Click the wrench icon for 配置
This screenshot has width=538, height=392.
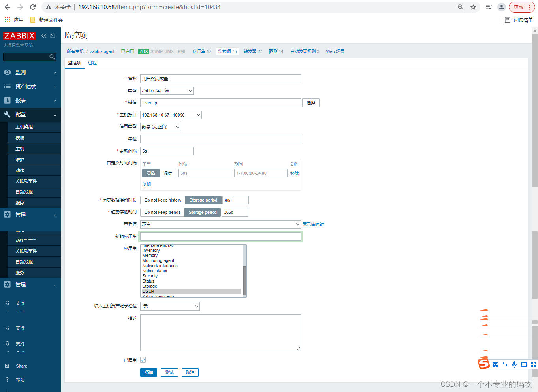(x=7, y=114)
